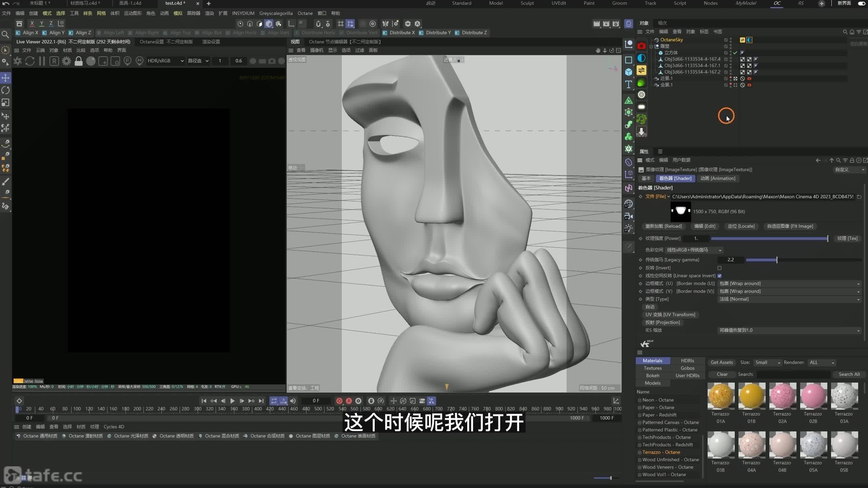868x488 pixels.
Task: Toggle timeline sound speaker icon
Action: (293, 401)
